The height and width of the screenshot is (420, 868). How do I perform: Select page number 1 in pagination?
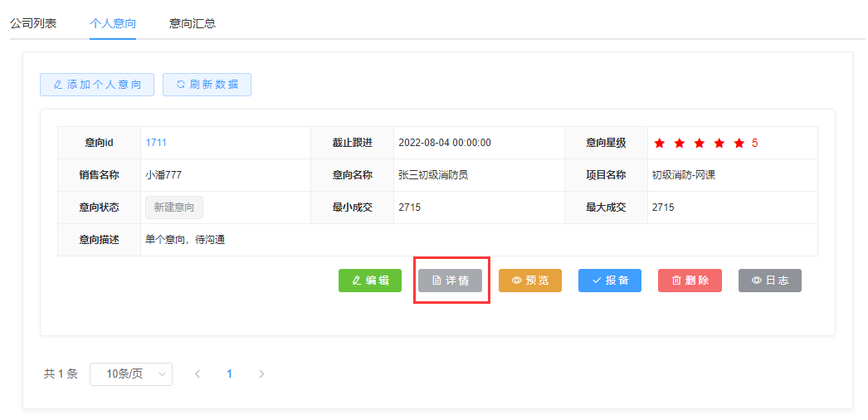230,374
